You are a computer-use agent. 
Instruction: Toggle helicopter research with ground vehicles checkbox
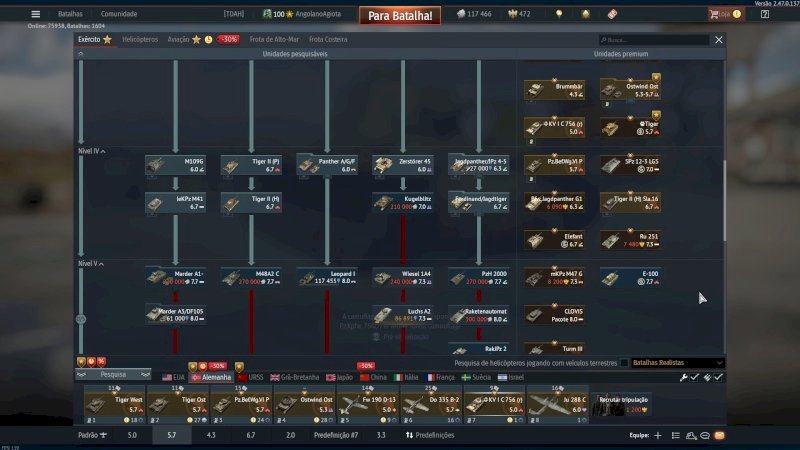coord(623,363)
